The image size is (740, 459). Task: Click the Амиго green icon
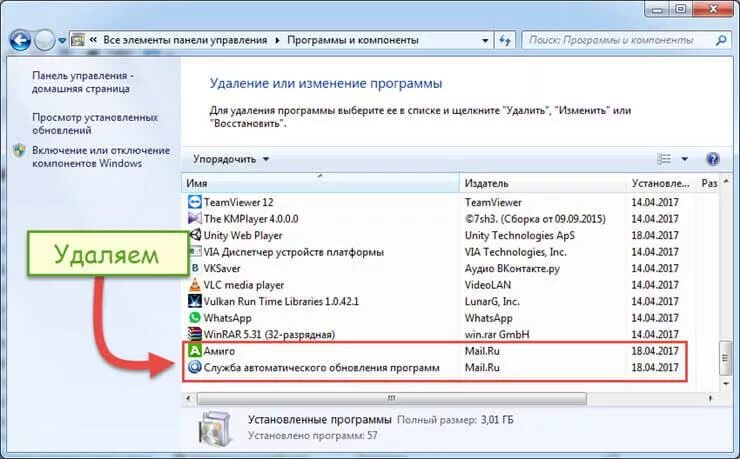coord(194,351)
